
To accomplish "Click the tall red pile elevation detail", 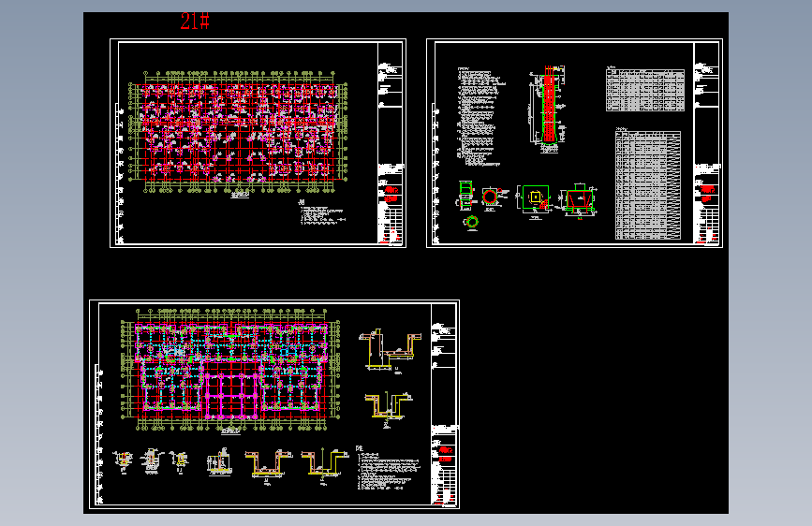I will (x=548, y=109).
